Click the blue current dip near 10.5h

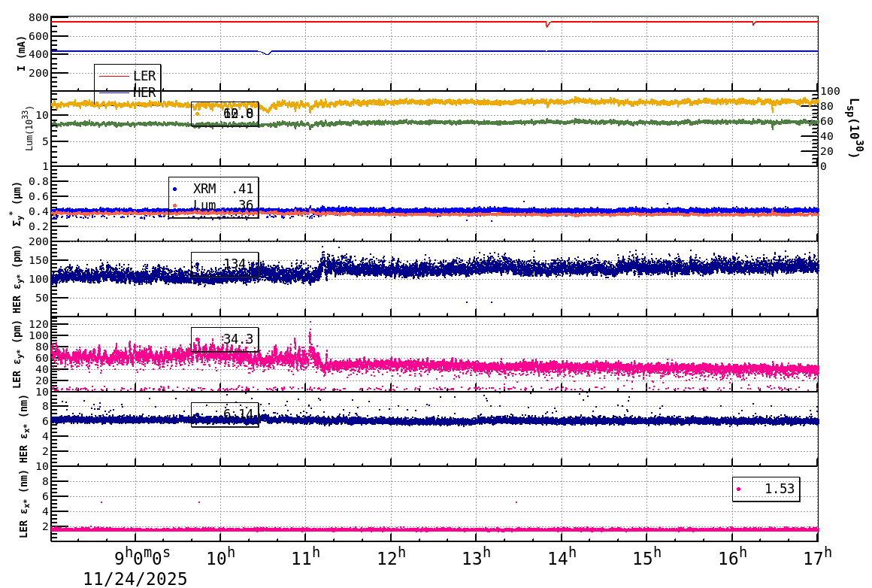pos(268,53)
